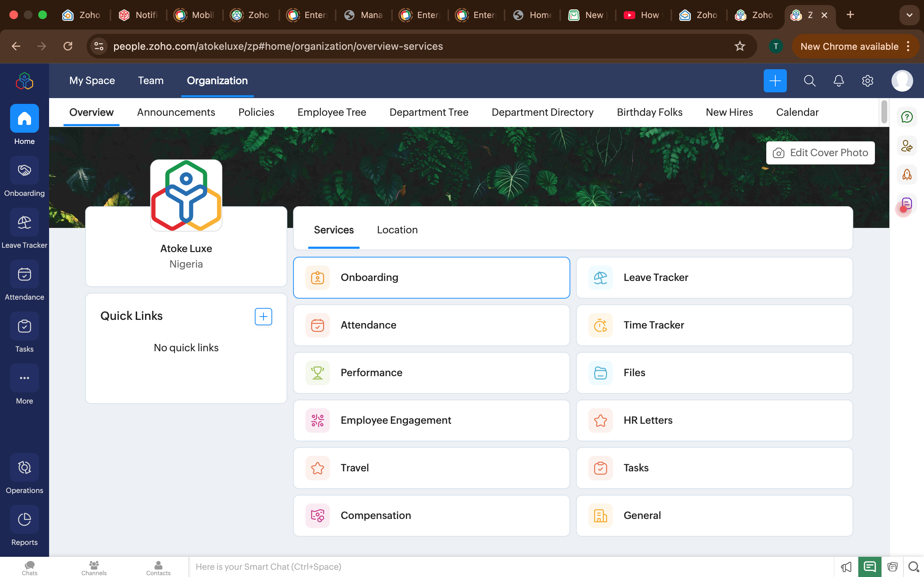Open the Performance service card
Screen dimensions: 924x577
(x=431, y=373)
